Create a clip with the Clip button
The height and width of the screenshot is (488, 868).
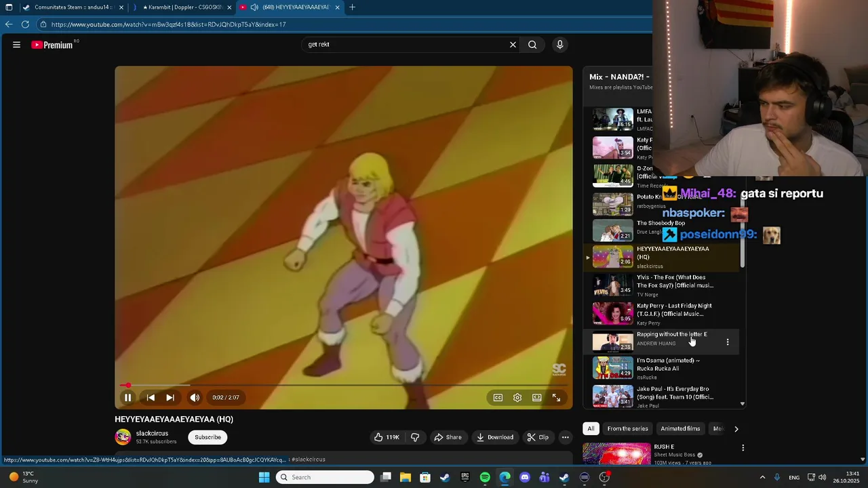coord(538,437)
